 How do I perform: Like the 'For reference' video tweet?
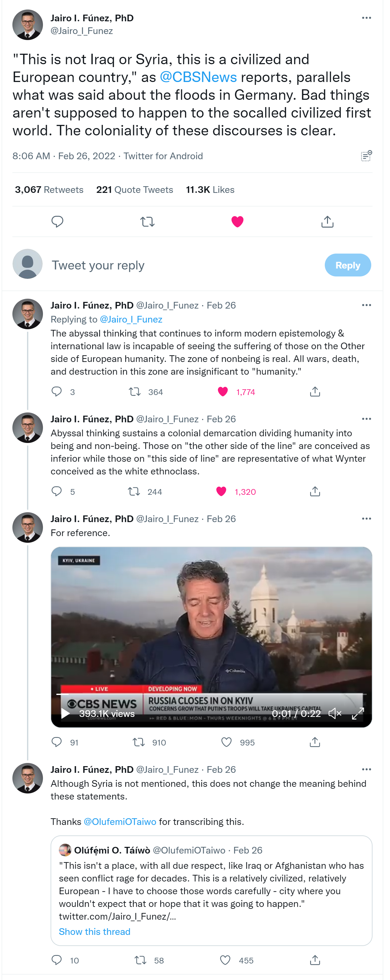click(x=226, y=742)
